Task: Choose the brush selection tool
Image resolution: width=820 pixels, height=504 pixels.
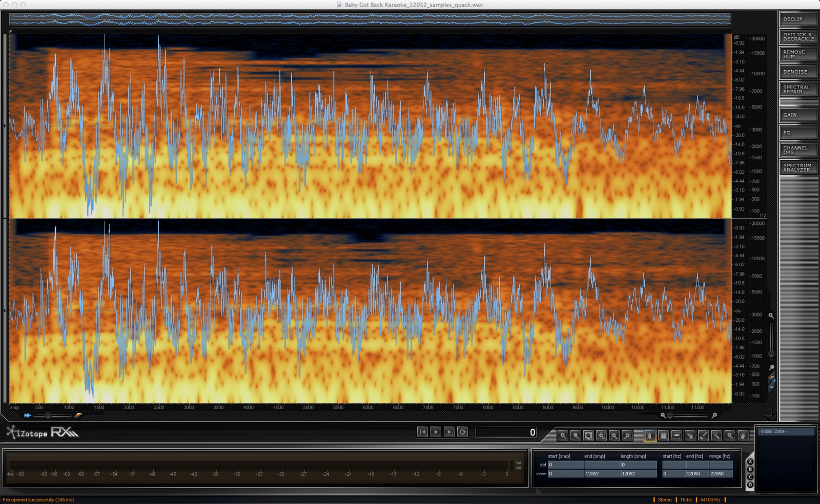Action: pos(703,436)
